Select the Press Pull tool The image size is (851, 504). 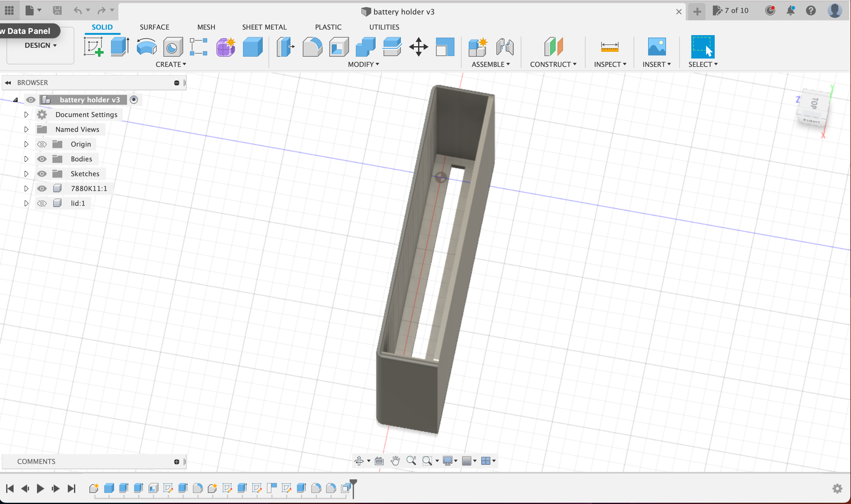(x=286, y=47)
